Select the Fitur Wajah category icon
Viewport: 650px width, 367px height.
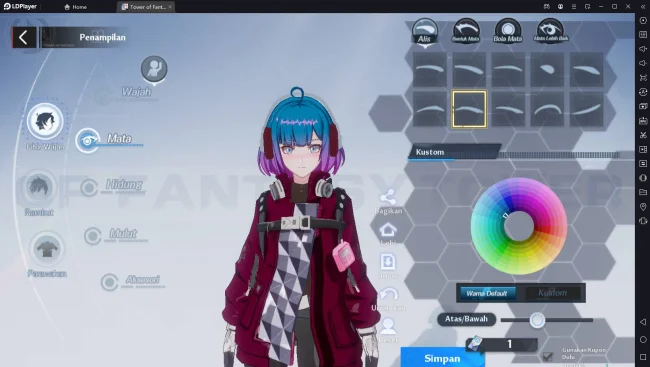(45, 122)
